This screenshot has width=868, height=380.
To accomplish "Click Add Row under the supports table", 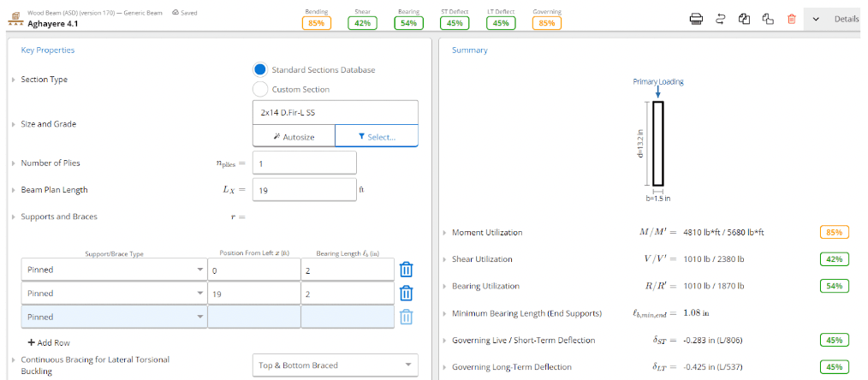I will (x=49, y=343).
